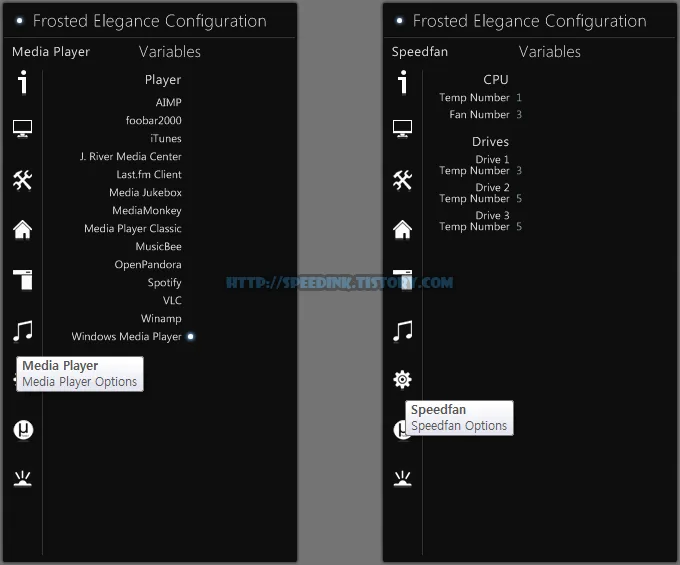Screen dimensions: 680x565
Task: Open the tools section in Media Player window
Action: (23, 180)
